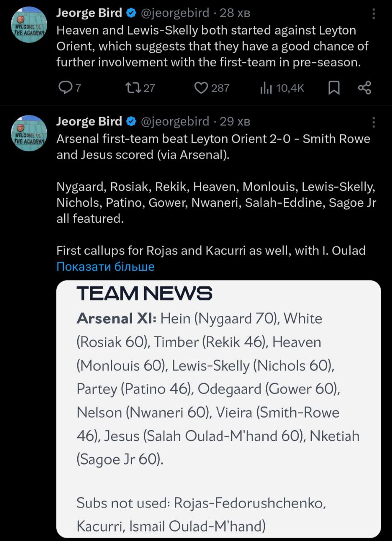Like the tweet with 287 likes
The image size is (392, 541).
click(202, 87)
